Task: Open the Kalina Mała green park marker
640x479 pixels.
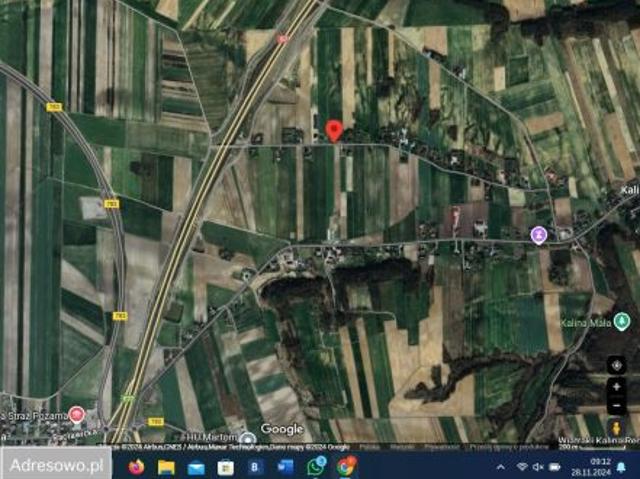Action: [622, 322]
